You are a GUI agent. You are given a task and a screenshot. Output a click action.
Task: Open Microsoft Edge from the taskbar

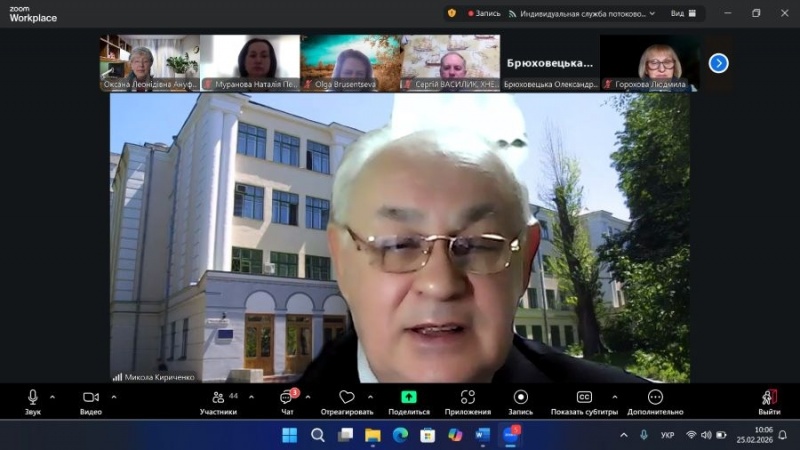pyautogui.click(x=400, y=435)
